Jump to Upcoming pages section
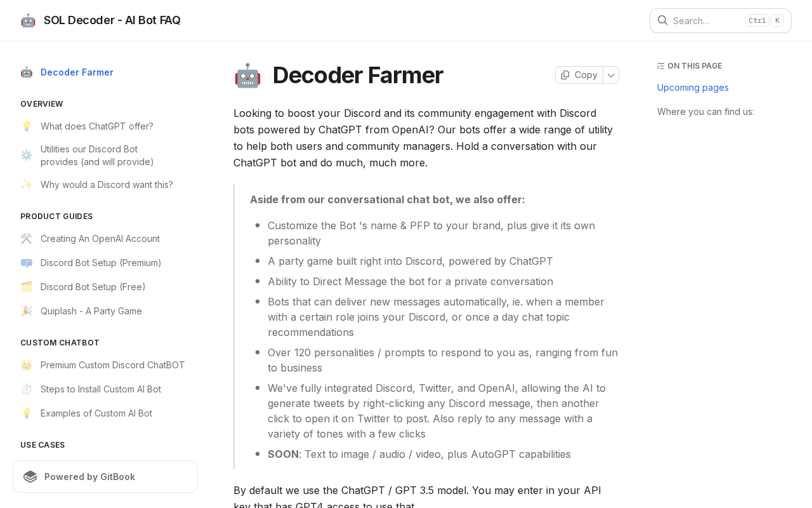 pyautogui.click(x=693, y=88)
